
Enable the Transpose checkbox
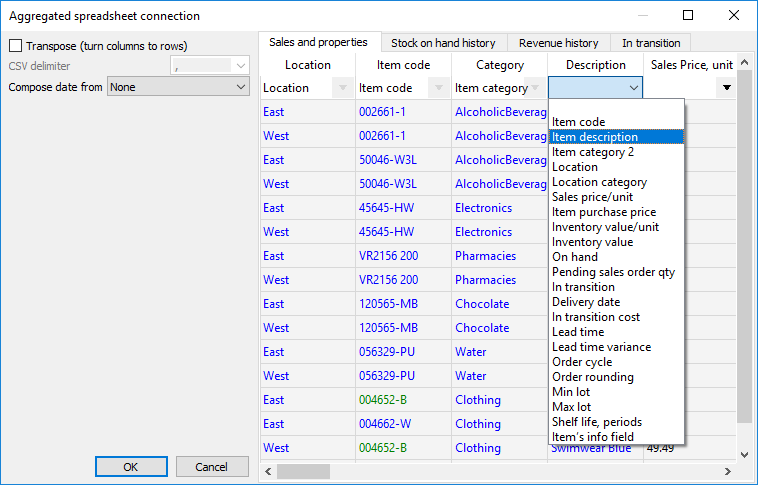tap(16, 46)
